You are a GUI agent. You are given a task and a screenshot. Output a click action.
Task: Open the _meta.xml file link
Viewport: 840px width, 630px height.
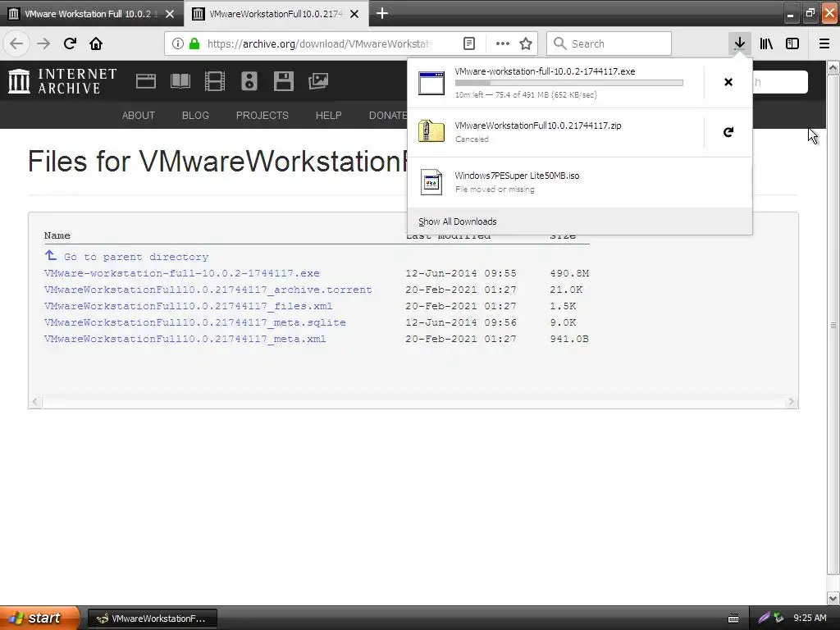(185, 339)
